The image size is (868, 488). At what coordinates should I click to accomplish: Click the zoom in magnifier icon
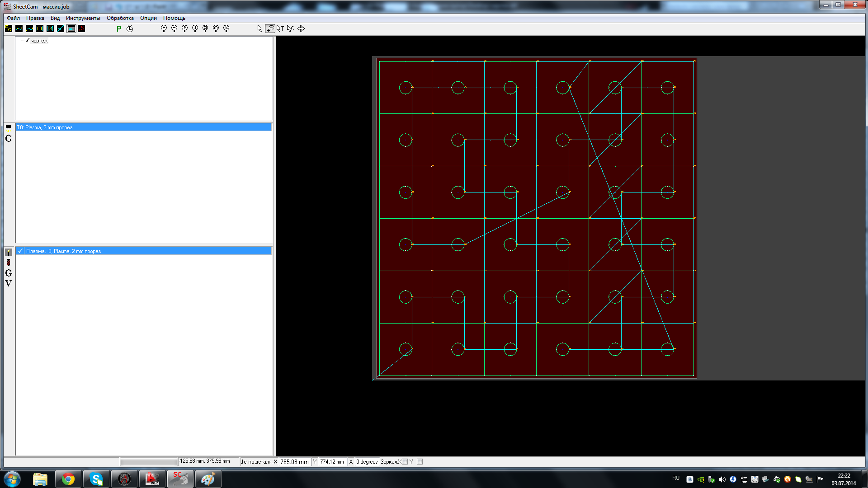click(x=164, y=28)
